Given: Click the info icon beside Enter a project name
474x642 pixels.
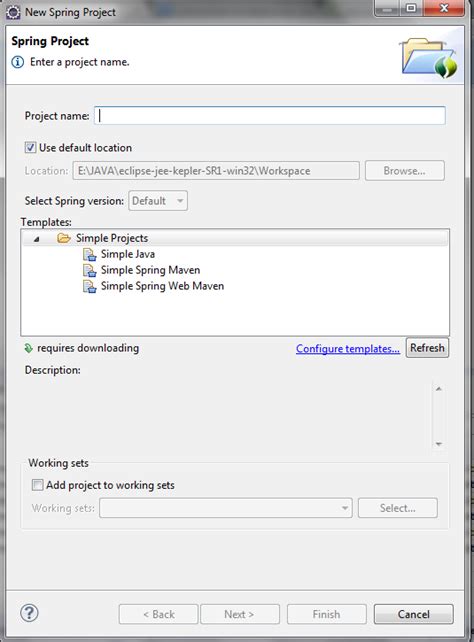Looking at the screenshot, I should click(x=18, y=62).
